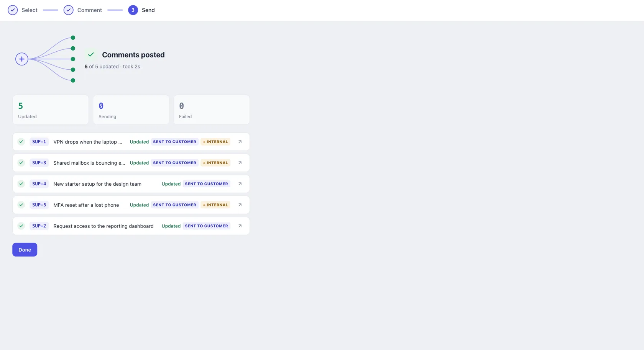Screen dimensions: 644x350
Task: Open SUP-3 ticket via its arrow icon
Action: [x=240, y=163]
